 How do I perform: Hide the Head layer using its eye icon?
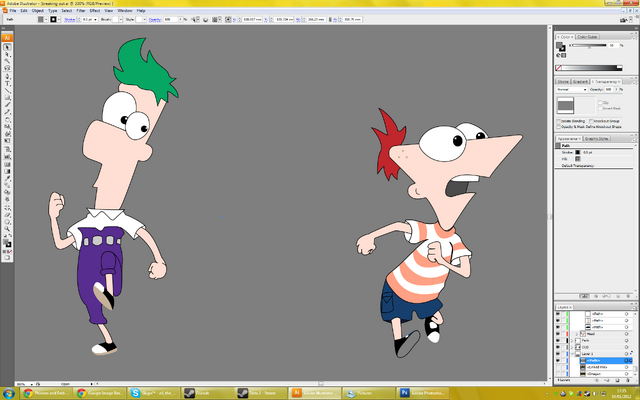[x=558, y=334]
